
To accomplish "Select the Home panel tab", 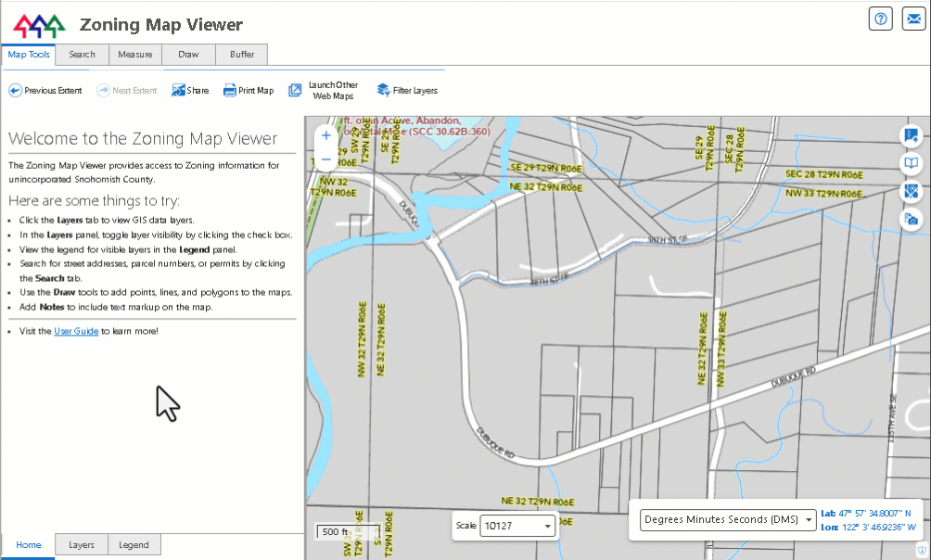I will point(29,545).
